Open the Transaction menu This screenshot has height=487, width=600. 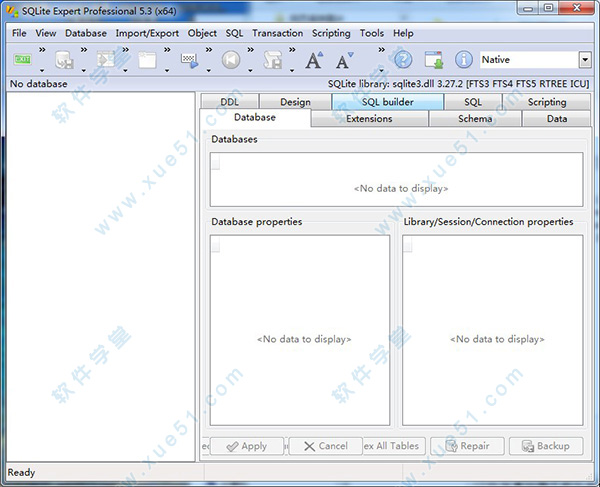(277, 33)
